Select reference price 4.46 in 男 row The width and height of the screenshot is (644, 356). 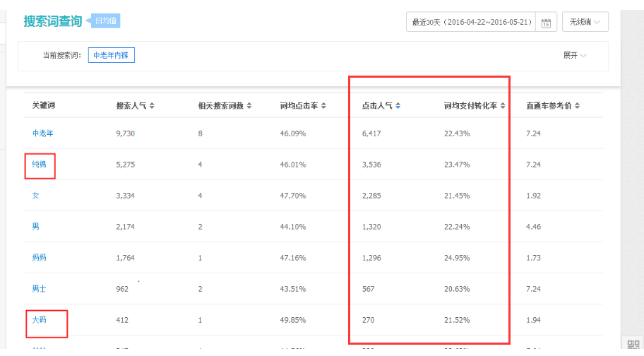[x=533, y=227]
